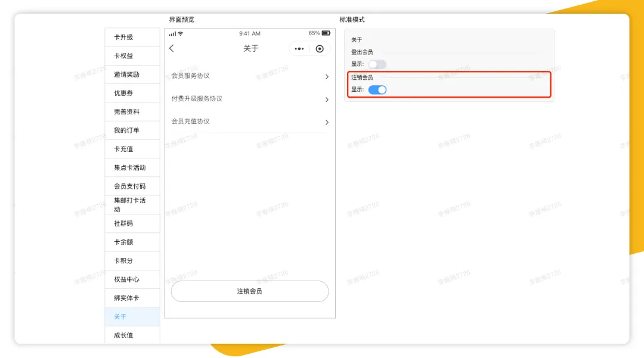Open 优惠券 sidebar item
Screen dimensions: 644x358
click(132, 93)
